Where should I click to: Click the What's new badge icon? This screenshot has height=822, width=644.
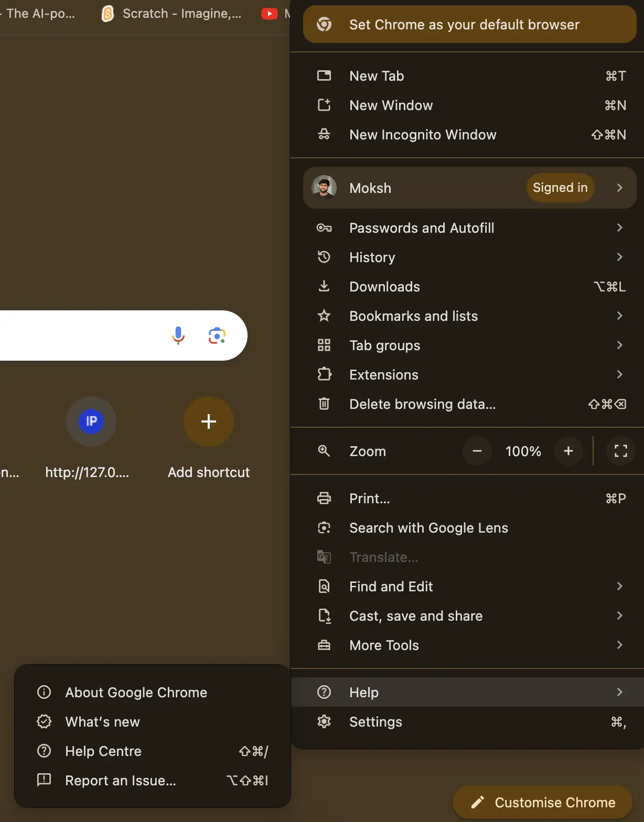(x=44, y=722)
